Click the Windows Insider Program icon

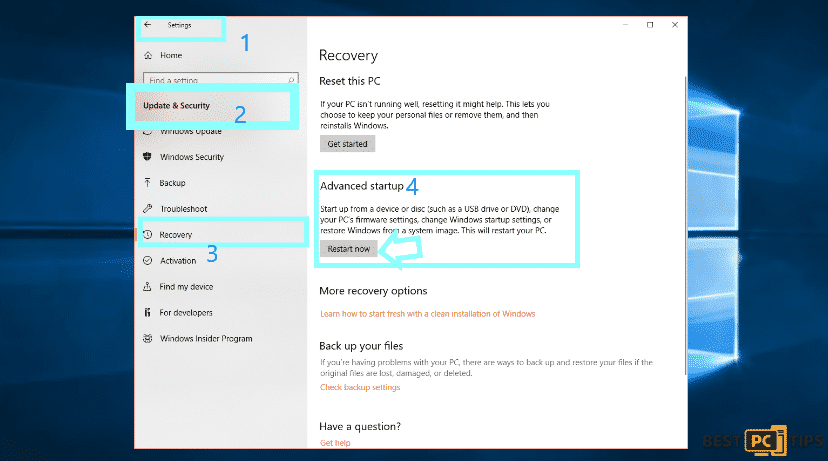147,338
